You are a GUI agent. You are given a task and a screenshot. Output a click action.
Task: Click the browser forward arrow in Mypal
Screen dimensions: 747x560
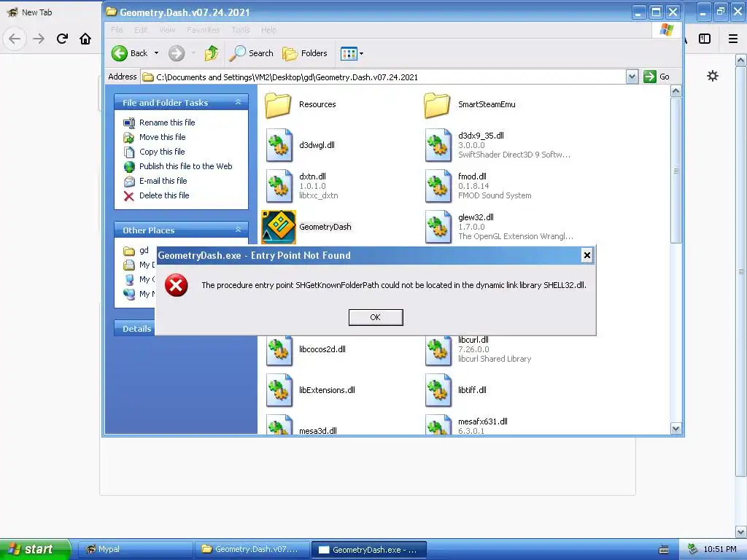pyautogui.click(x=39, y=39)
